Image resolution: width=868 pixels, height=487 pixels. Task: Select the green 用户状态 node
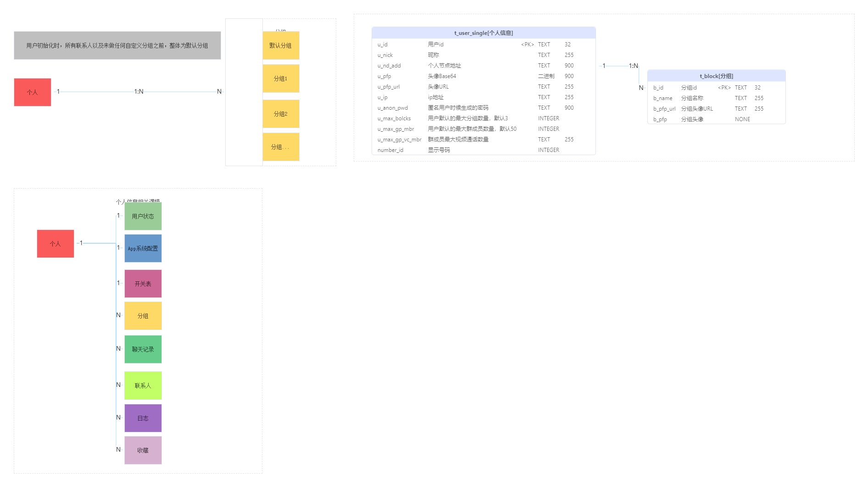[143, 216]
